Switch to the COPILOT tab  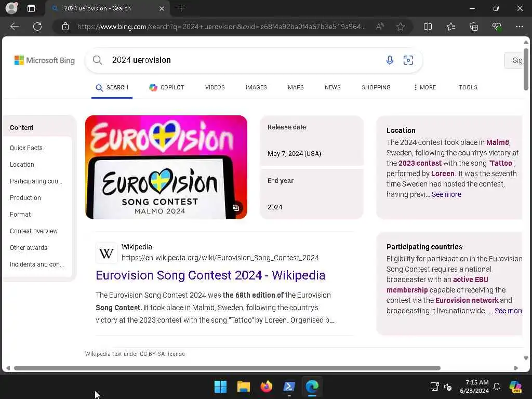pyautogui.click(x=167, y=87)
